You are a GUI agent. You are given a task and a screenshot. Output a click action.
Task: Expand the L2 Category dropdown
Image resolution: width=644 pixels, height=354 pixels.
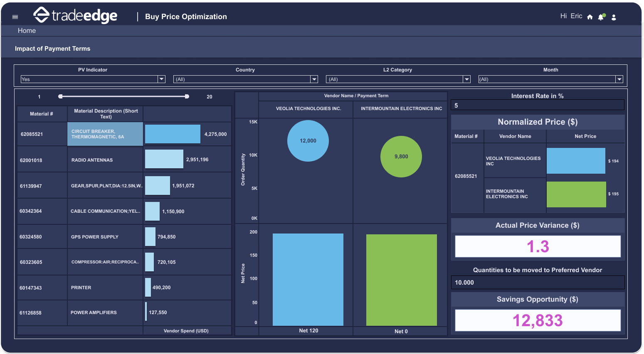[x=466, y=79]
